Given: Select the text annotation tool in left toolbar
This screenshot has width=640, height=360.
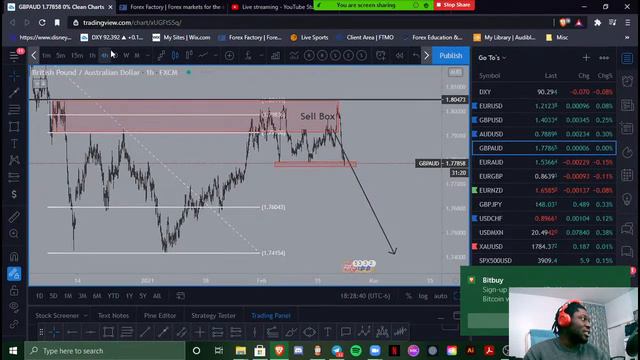Looking at the screenshot, I should click(x=14, y=143).
